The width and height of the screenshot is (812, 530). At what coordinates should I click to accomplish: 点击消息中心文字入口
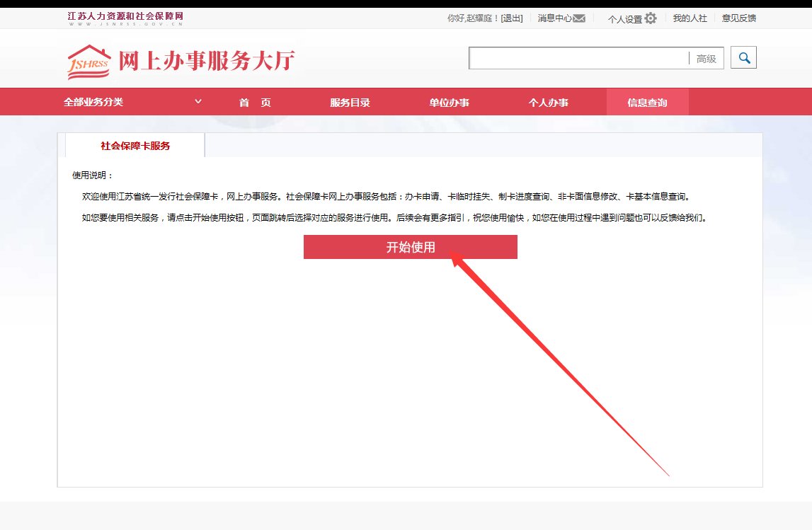pos(556,18)
